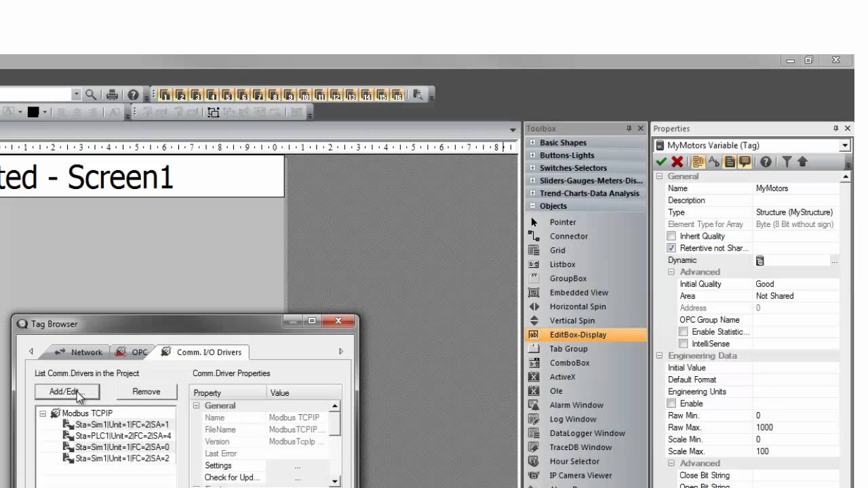Click the magnifier search icon in toolbar
This screenshot has height=488, width=868.
pyautogui.click(x=91, y=95)
